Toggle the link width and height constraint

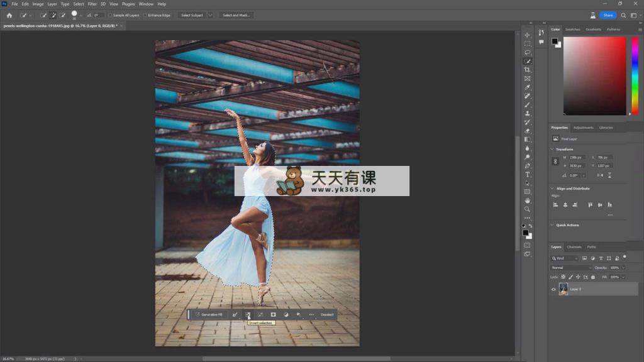[x=555, y=162]
